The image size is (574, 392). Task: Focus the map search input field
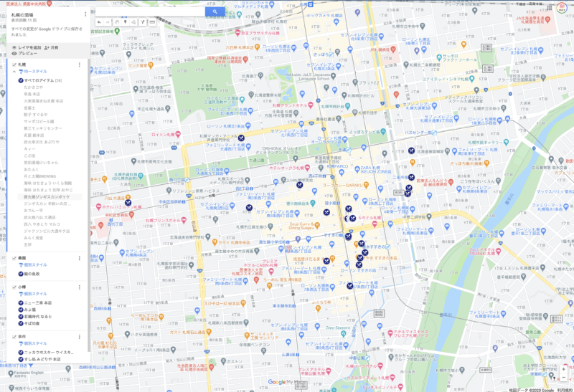tap(150, 11)
